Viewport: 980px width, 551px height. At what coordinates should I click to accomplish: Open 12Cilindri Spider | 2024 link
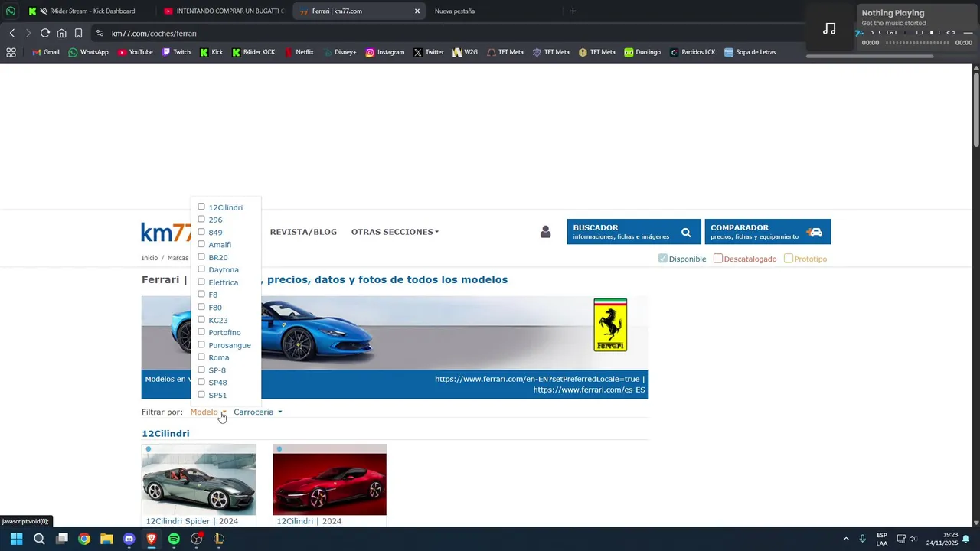click(192, 521)
